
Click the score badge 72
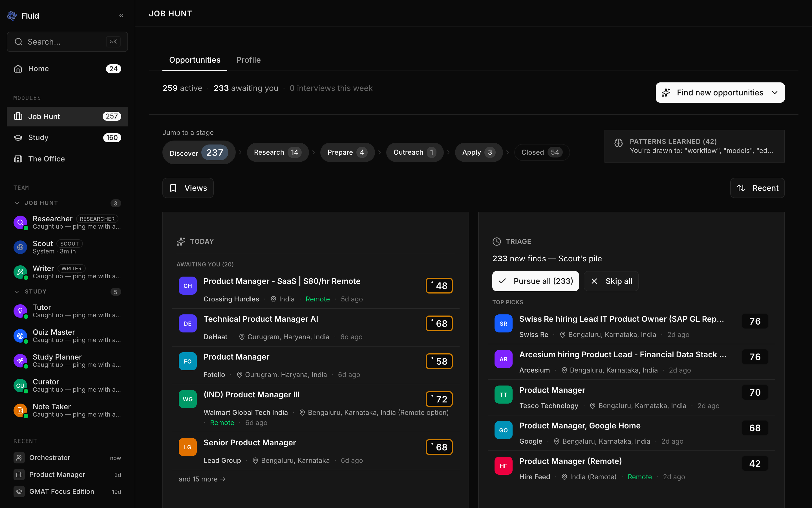(439, 399)
